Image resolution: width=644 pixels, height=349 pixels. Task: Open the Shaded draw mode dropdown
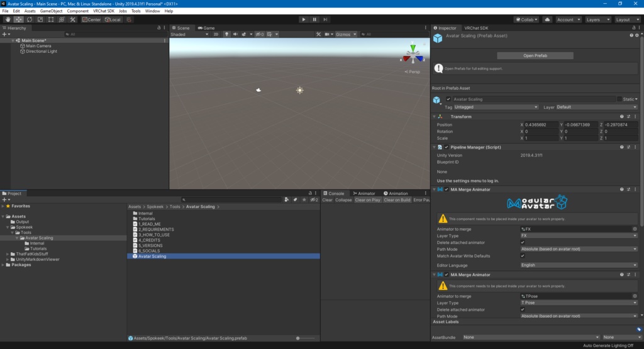189,34
